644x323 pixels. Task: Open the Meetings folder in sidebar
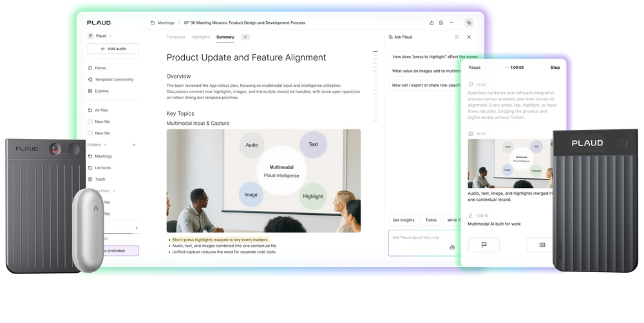[x=103, y=156]
